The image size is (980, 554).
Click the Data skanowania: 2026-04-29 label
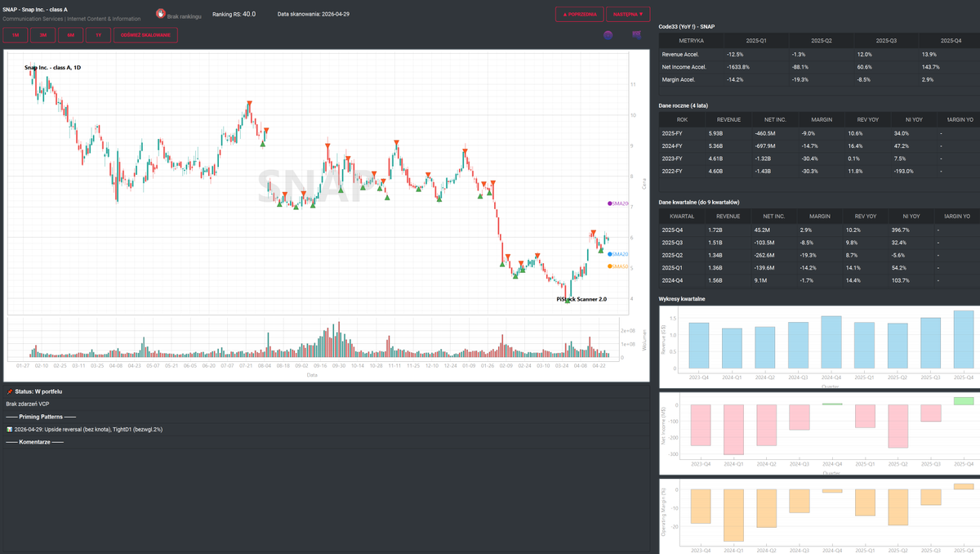pos(314,14)
